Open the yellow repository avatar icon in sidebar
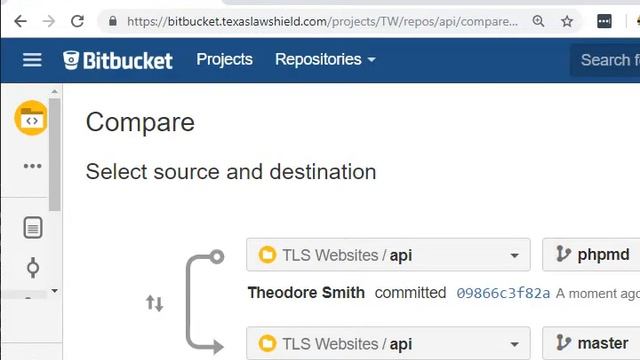The height and width of the screenshot is (360, 640). point(31,118)
